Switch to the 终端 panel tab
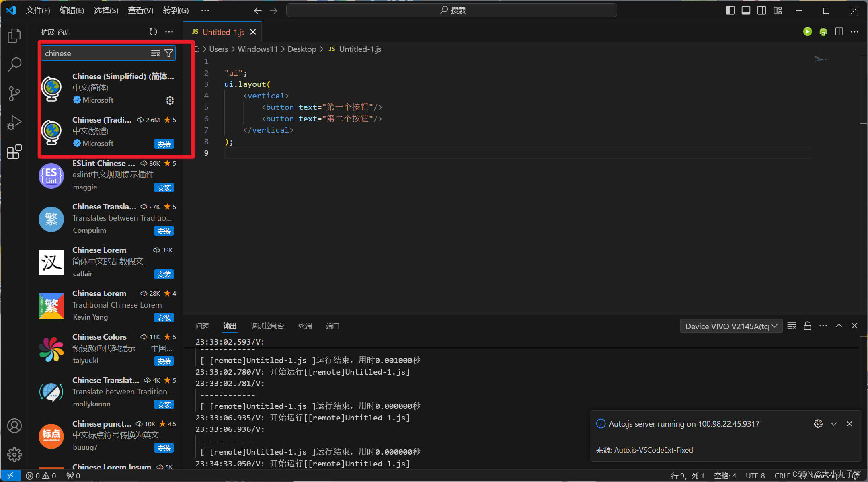Screen dimensions: 868x482 (x=305, y=326)
